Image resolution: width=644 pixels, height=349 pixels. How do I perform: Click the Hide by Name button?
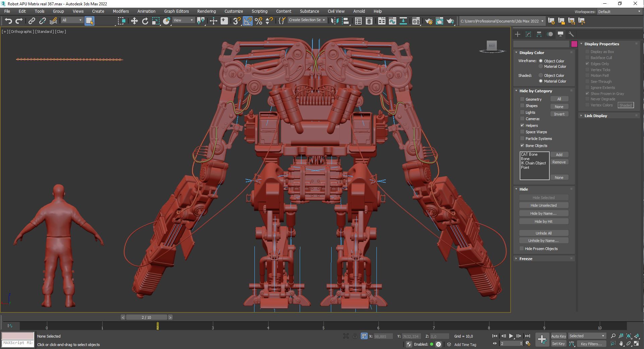[543, 213]
